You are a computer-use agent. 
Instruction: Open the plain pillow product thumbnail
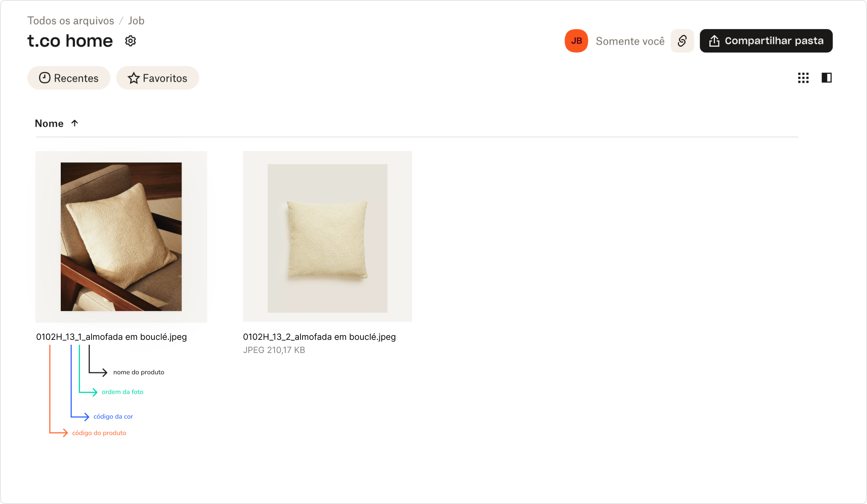328,236
